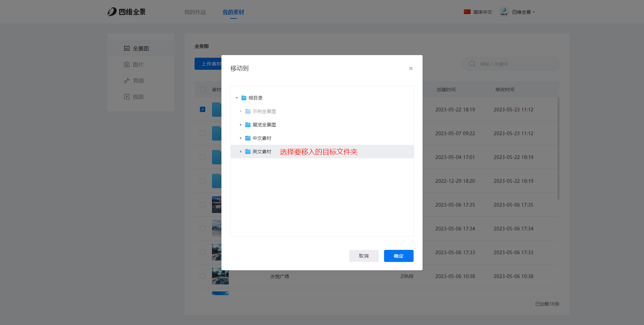Click the China flag language icon
This screenshot has height=325, width=644.
pos(467,12)
